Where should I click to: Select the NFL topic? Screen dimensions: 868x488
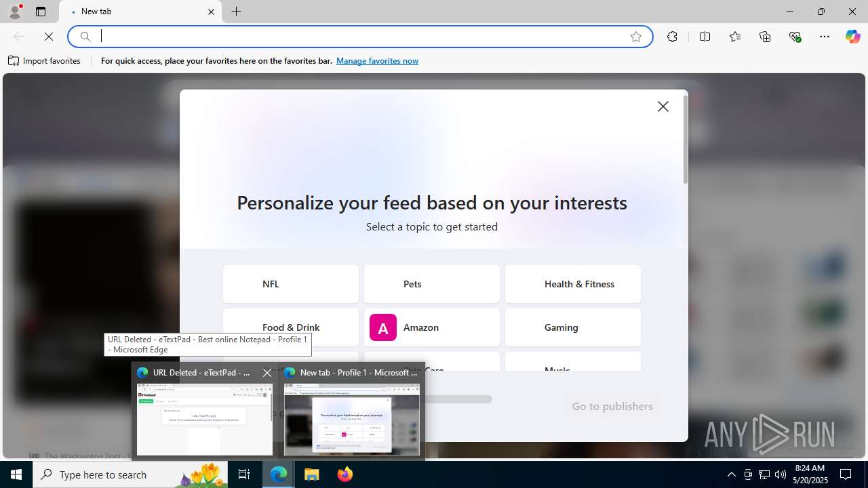(x=291, y=284)
